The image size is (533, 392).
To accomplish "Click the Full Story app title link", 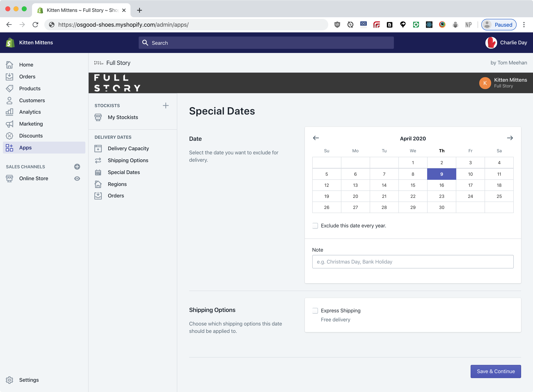I will pos(118,63).
